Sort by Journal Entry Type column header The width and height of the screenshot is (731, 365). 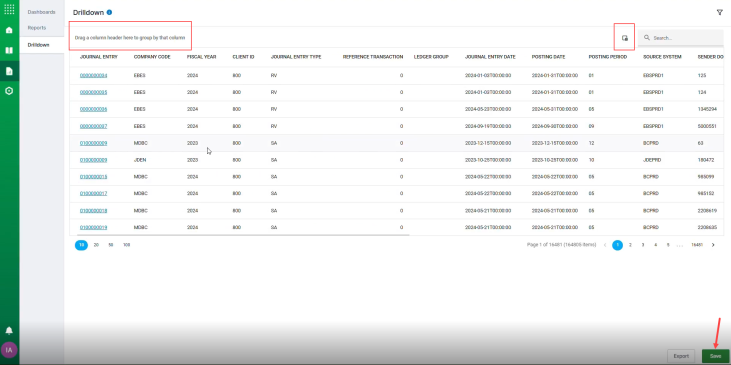point(296,57)
